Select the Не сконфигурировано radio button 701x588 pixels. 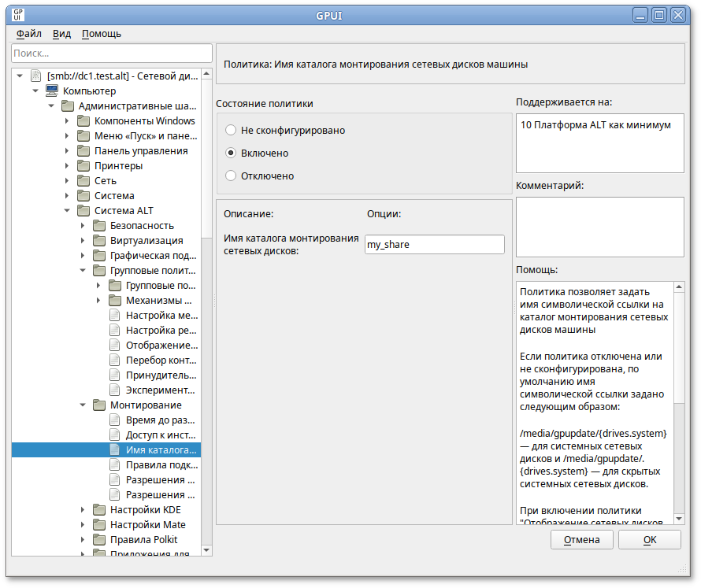coord(231,131)
